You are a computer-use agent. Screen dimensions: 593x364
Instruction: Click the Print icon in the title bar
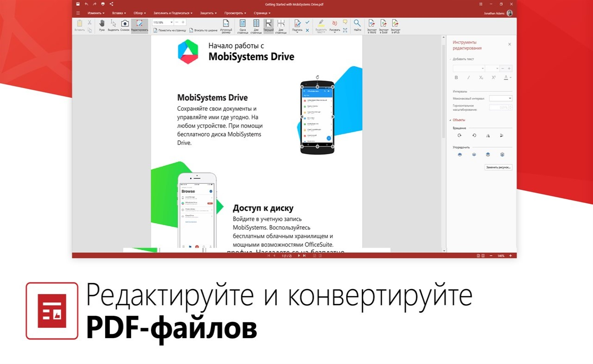click(x=103, y=4)
